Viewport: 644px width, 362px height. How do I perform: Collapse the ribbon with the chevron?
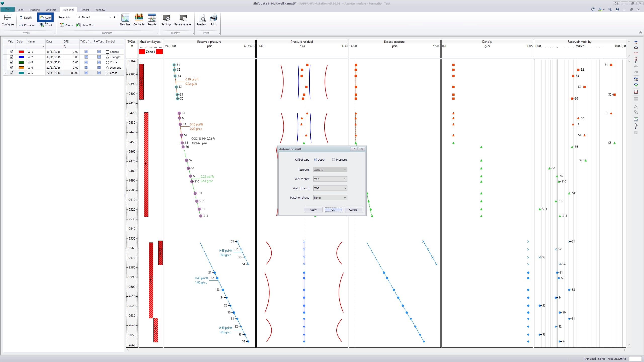pyautogui.click(x=640, y=32)
